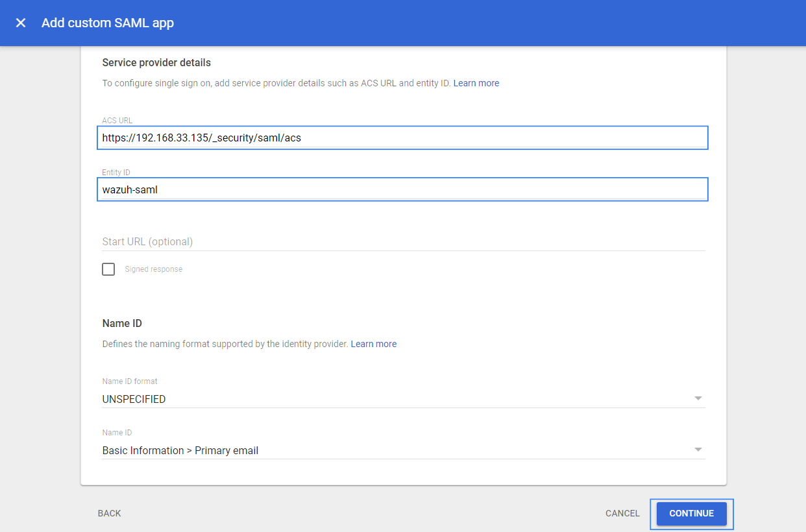Viewport: 806px width, 532px height.
Task: Click the Add custom SAML app title
Action: (108, 23)
